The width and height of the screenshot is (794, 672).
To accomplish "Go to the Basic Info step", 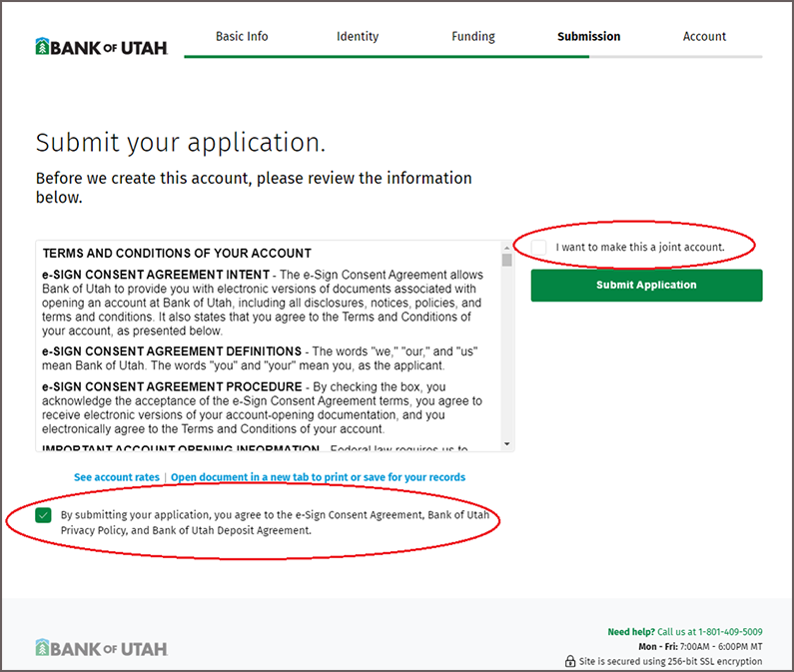I will coord(242,37).
